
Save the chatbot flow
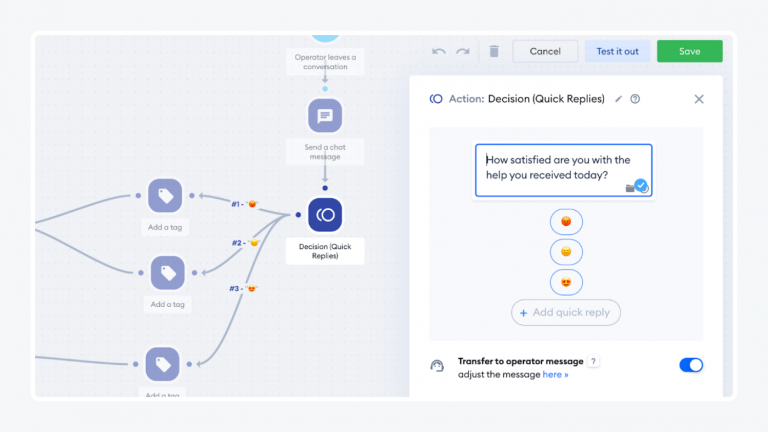(689, 51)
